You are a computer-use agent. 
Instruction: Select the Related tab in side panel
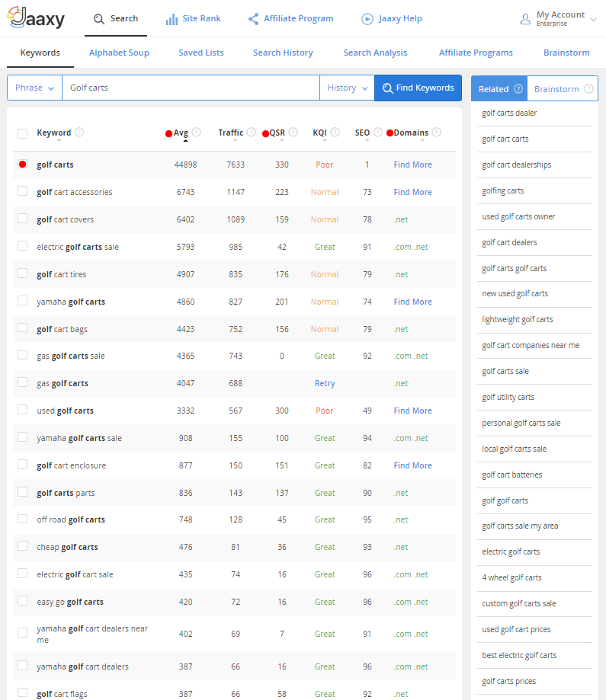pyautogui.click(x=499, y=89)
